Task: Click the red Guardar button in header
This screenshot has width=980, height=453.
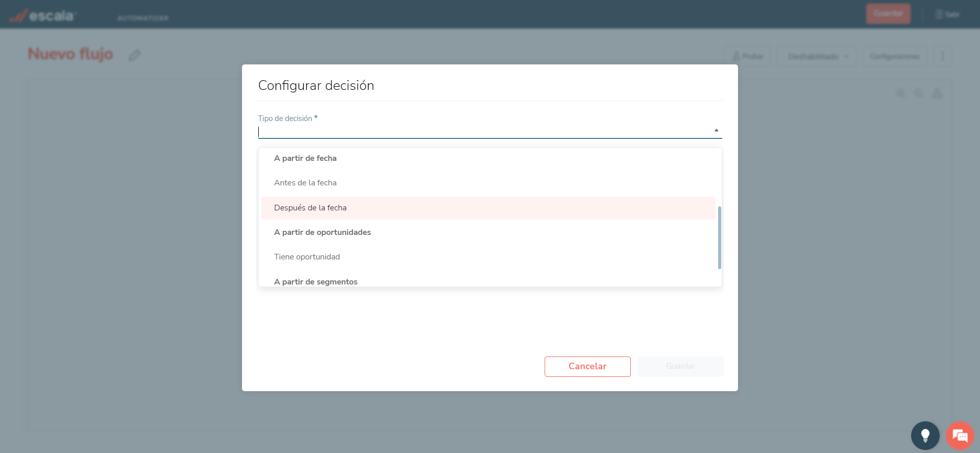Action: 888,14
